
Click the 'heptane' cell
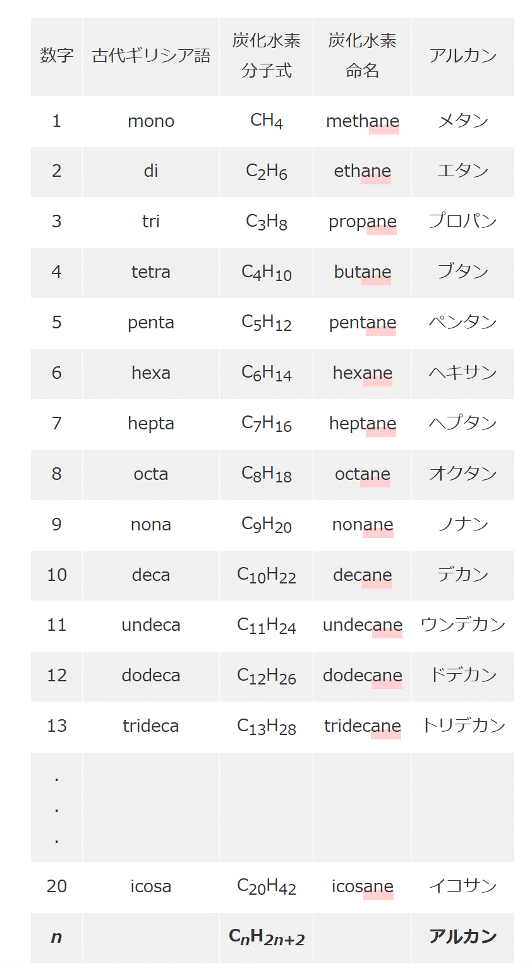pos(363,424)
